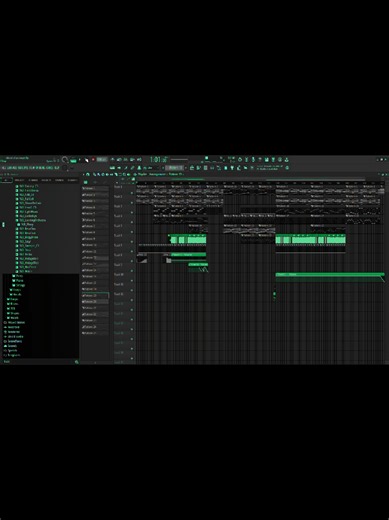389x520 pixels.
Task: Mute Track 5 using its green switch
Action: click(132, 232)
